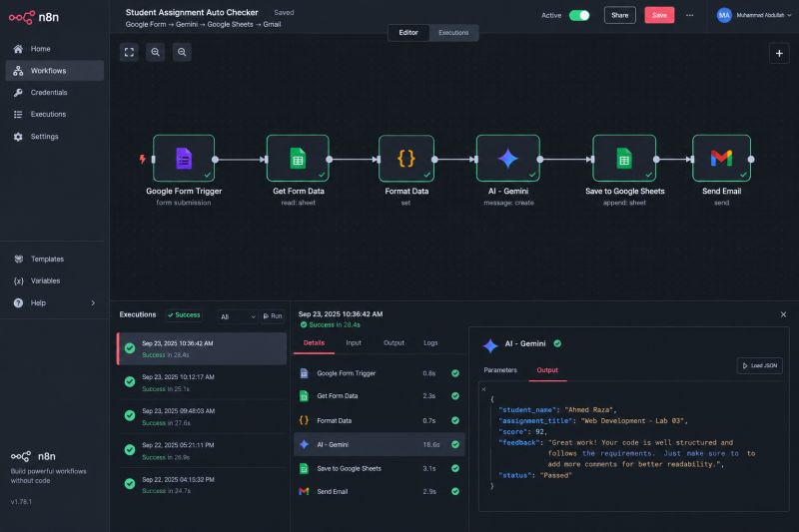
Task: Open Templates in the sidebar
Action: (55, 260)
